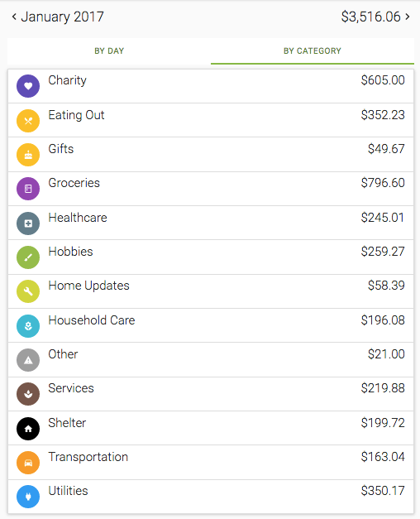420x519 pixels.
Task: Click the Healthcare medical cross icon
Action: pos(28,223)
